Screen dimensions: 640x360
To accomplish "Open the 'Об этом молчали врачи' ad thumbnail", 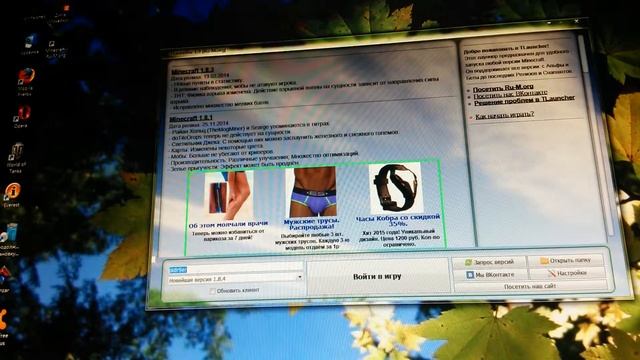I will [228, 196].
